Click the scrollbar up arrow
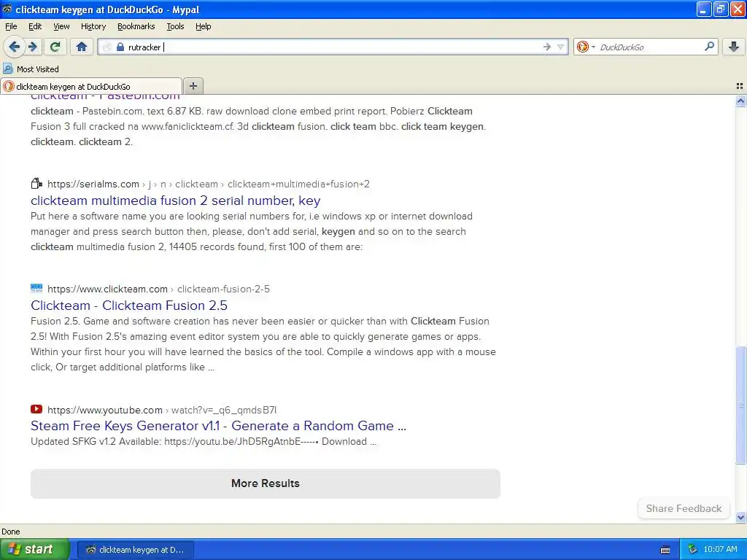Viewport: 747px width, 560px height. [x=740, y=101]
